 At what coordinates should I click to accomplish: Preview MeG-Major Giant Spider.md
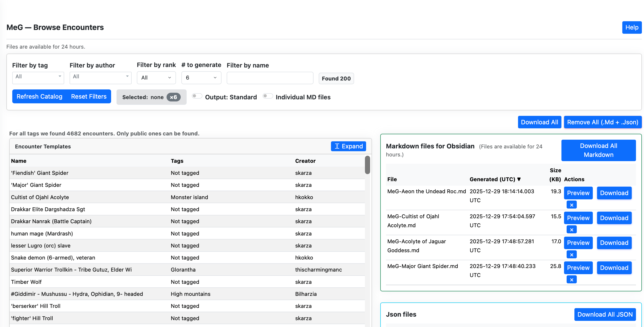[x=578, y=268]
